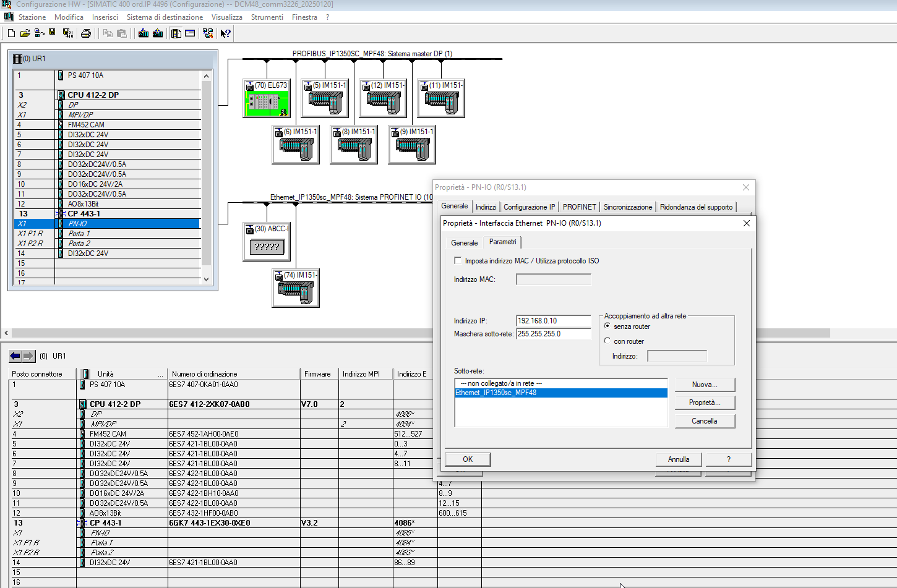Click the Print toolbar icon
897x588 pixels.
tap(86, 33)
